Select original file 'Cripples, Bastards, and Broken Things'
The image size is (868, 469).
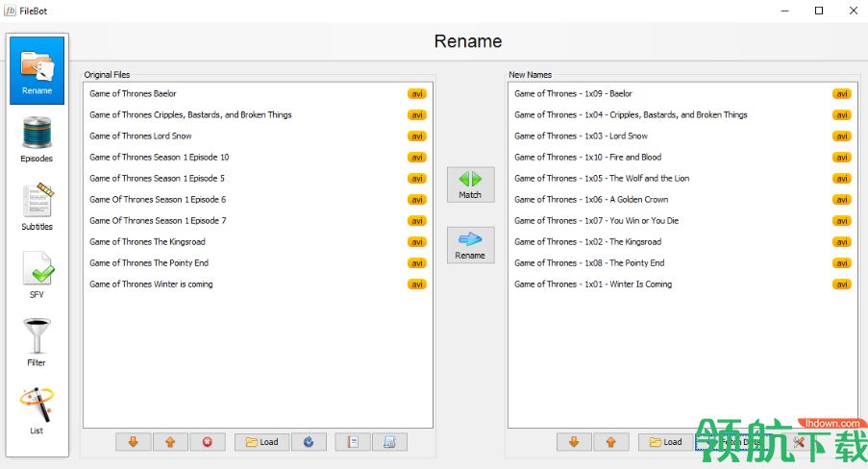tap(258, 114)
